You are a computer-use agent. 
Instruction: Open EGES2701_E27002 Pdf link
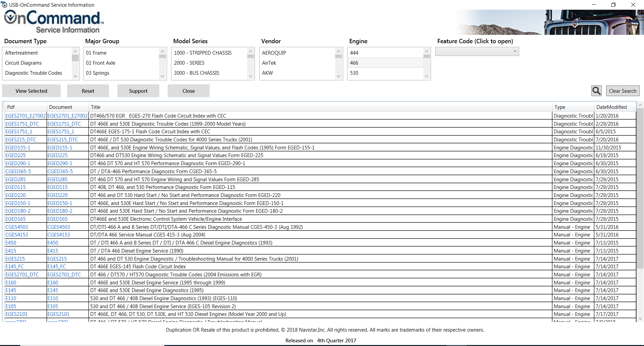click(x=25, y=116)
